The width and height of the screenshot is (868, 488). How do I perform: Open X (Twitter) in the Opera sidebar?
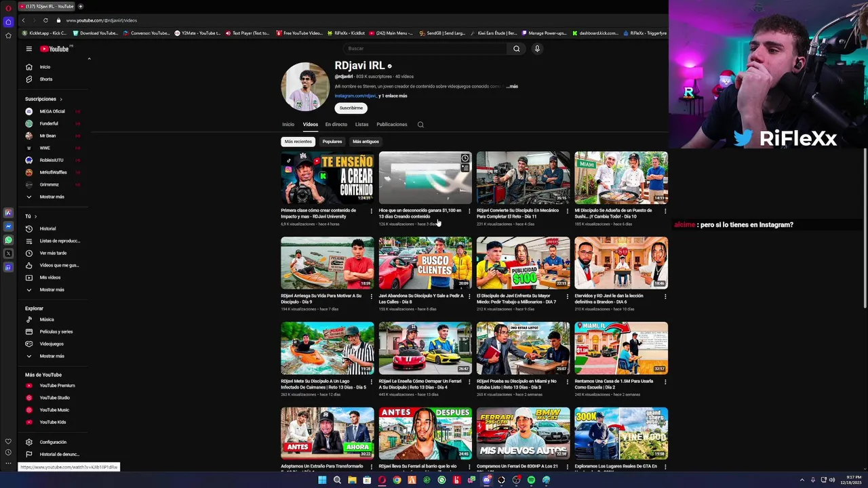pyautogui.click(x=8, y=253)
